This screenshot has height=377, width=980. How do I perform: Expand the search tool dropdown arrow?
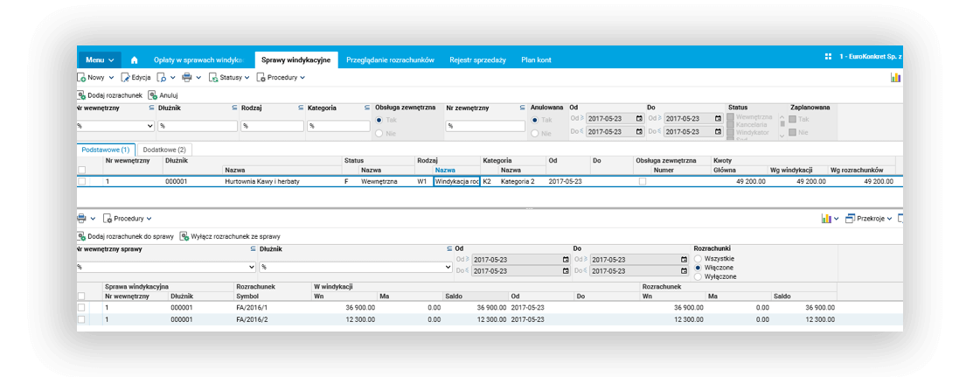pos(172,78)
